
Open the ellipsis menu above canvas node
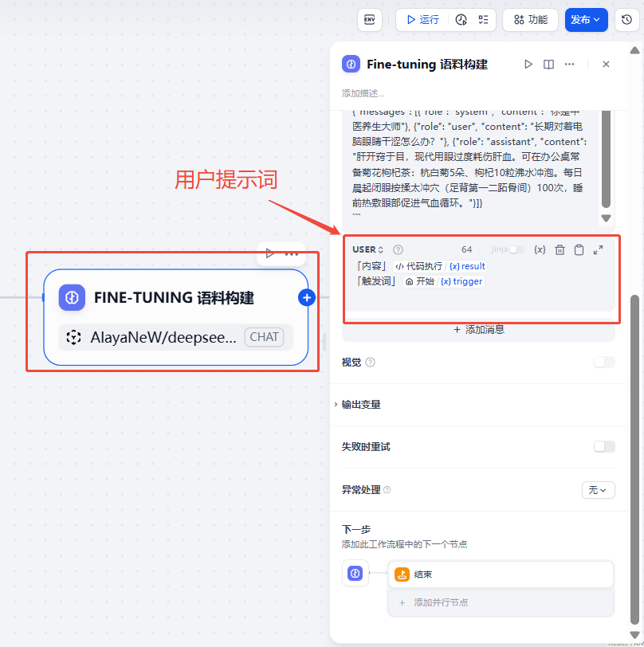292,253
